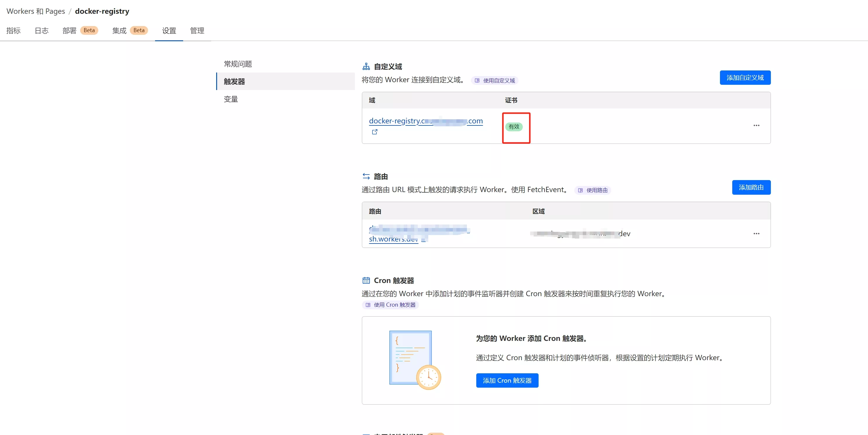Image resolution: width=868 pixels, height=435 pixels.
Task: Click the doc icon beside 使用 Cron 触发器
Action: (x=368, y=305)
